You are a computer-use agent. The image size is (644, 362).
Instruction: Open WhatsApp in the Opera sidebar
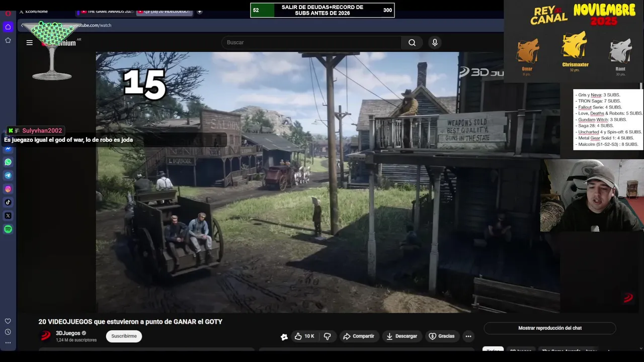(x=8, y=162)
